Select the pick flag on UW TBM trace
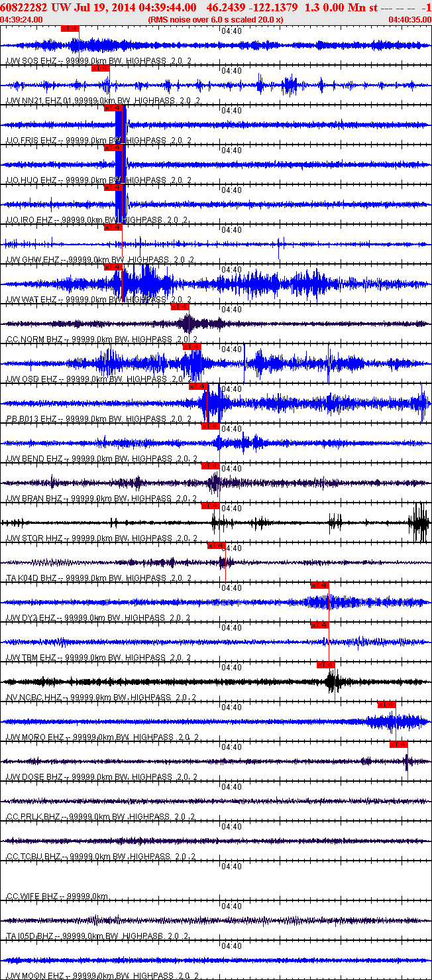The image size is (432, 980). coord(319,625)
